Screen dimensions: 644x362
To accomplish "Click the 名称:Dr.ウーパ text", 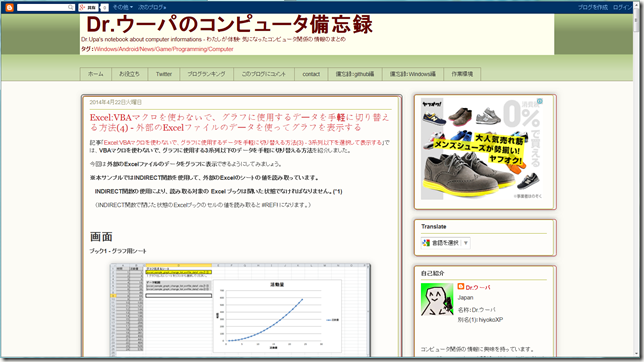I will [x=476, y=310].
